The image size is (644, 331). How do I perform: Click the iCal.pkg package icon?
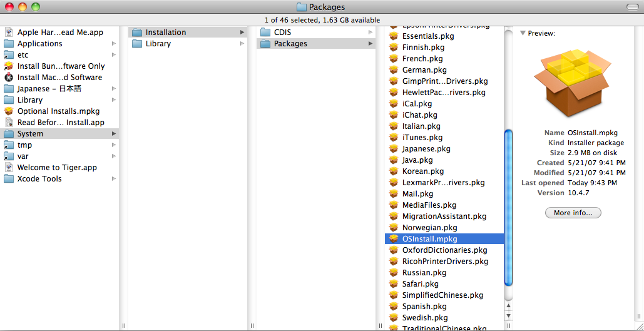tap(394, 103)
